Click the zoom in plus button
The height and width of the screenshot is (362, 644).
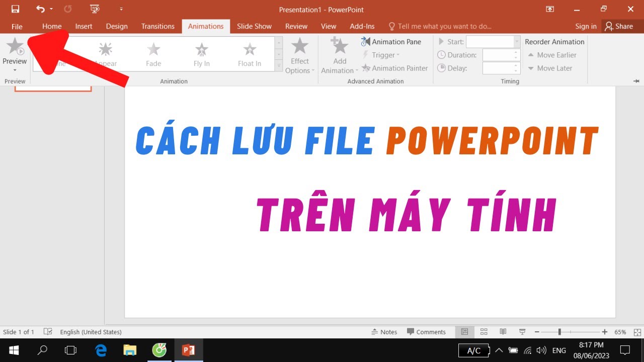604,332
